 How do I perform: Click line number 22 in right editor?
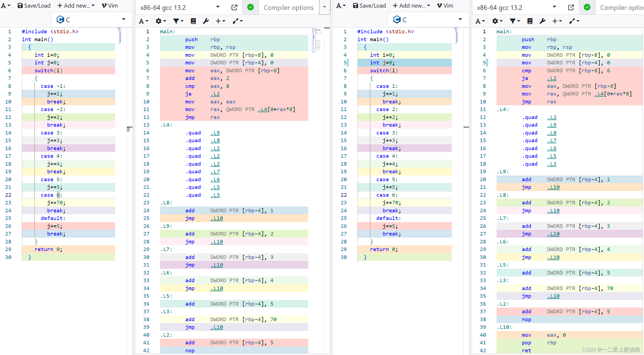point(344,195)
